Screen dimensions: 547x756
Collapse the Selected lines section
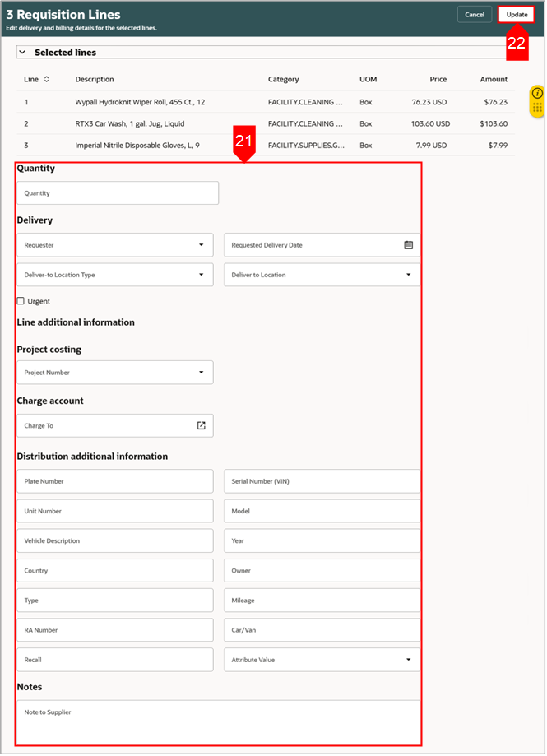[21, 53]
